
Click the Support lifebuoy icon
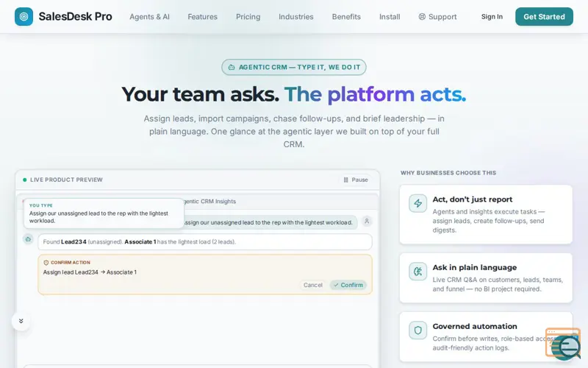point(422,16)
